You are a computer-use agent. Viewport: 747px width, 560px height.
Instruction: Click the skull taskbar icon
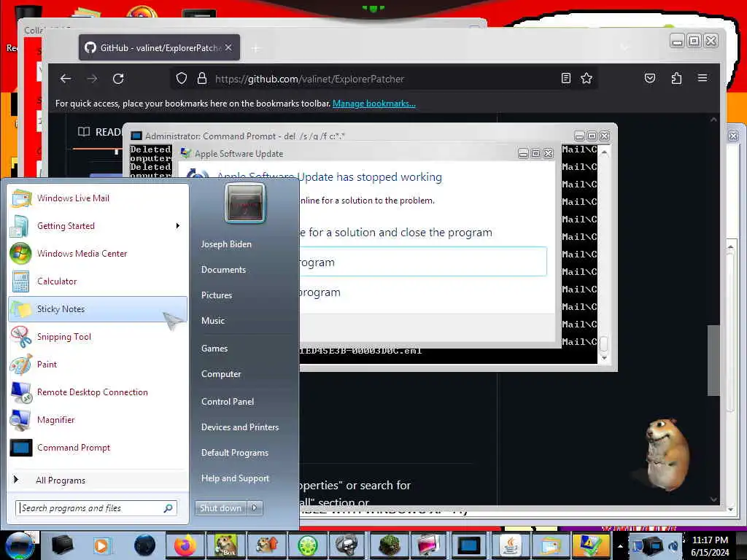(347, 545)
